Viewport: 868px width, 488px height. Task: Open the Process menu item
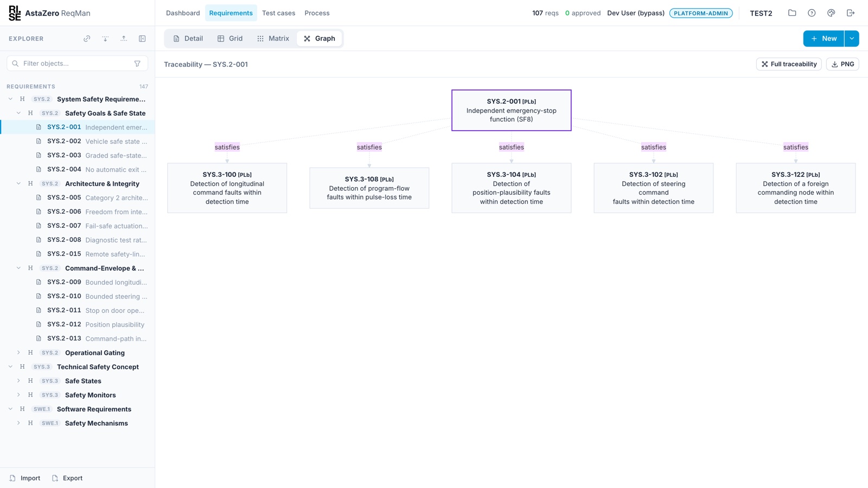click(317, 13)
